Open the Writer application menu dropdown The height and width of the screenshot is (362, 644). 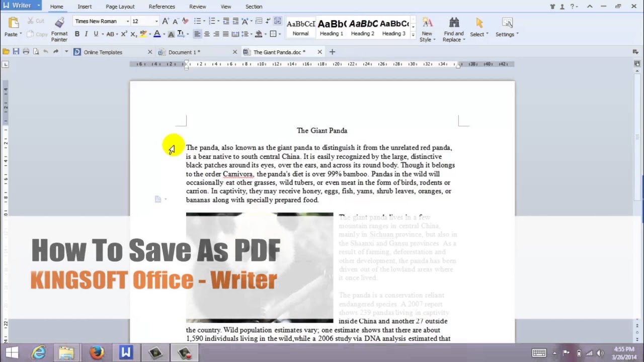38,6
